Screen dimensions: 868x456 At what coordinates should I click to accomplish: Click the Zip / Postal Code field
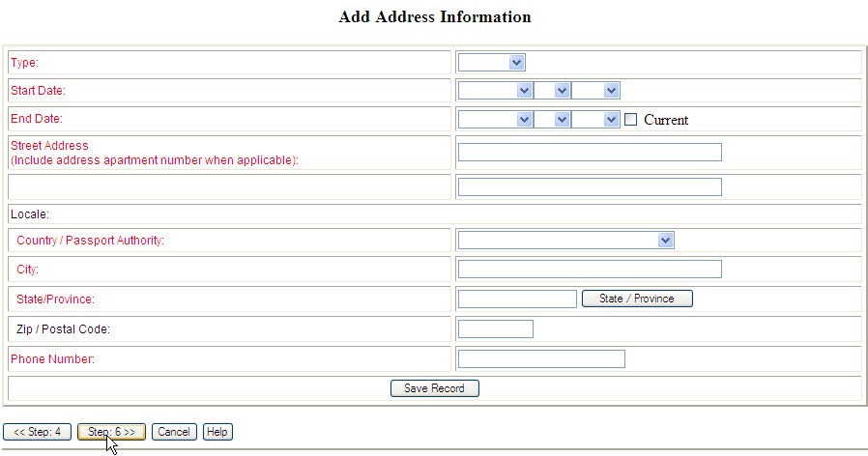pos(495,329)
